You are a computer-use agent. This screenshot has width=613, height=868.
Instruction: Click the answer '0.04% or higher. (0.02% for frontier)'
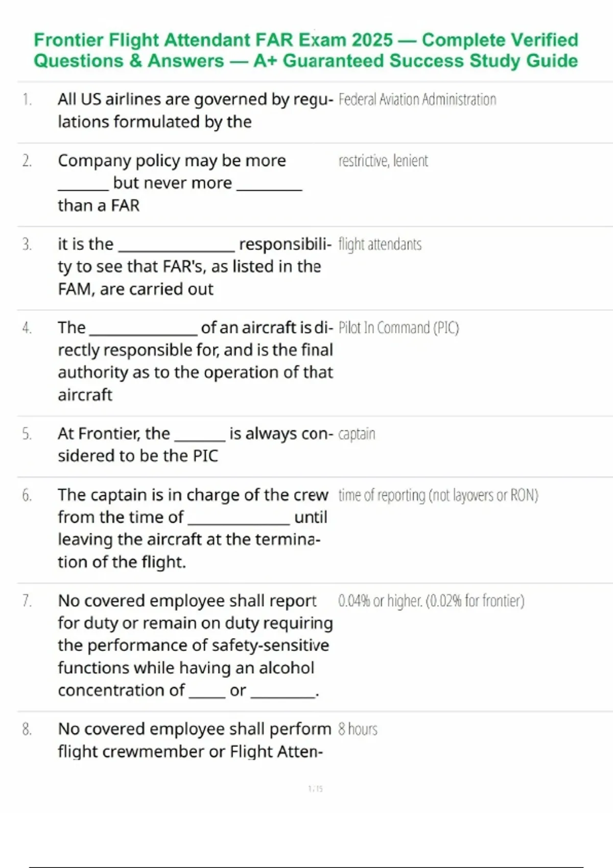click(x=431, y=601)
